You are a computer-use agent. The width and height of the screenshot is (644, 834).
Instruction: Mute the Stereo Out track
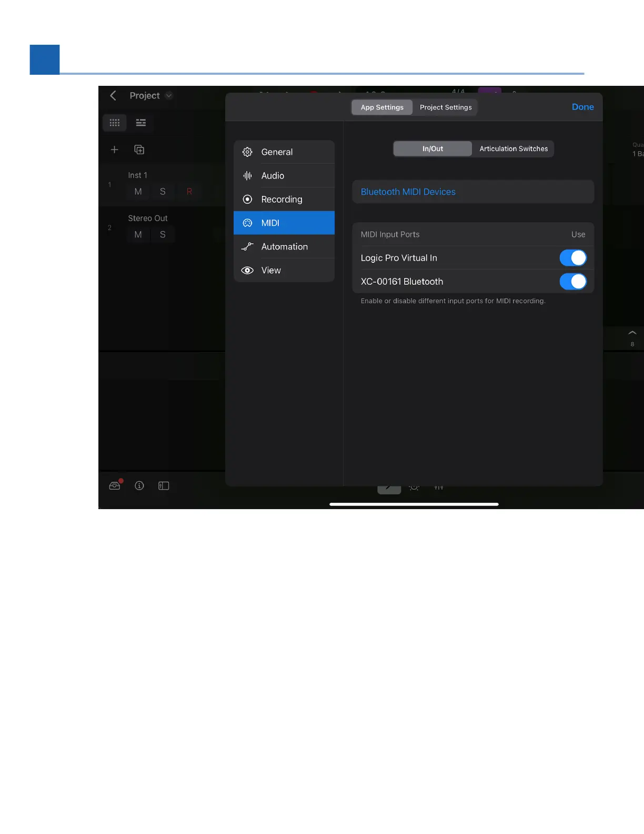(x=138, y=234)
